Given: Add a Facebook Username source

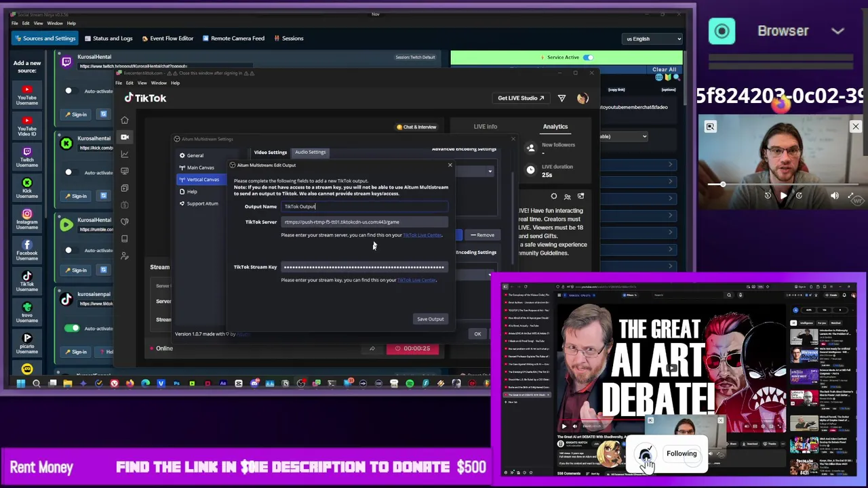Looking at the screenshot, I should 27,250.
